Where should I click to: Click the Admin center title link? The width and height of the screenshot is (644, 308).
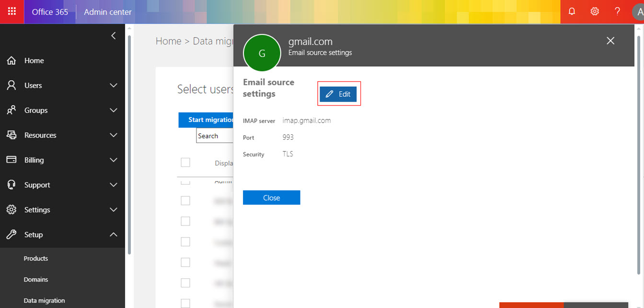(108, 12)
